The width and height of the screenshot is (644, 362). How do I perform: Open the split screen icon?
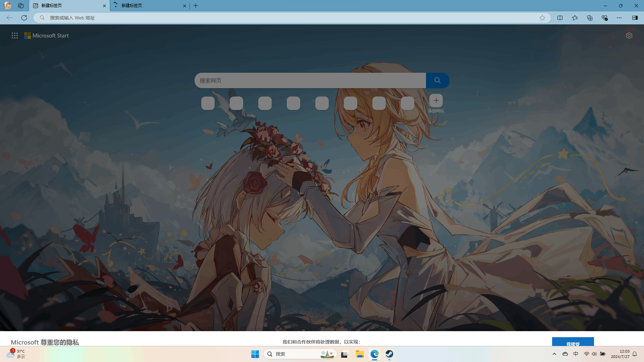(x=560, y=18)
